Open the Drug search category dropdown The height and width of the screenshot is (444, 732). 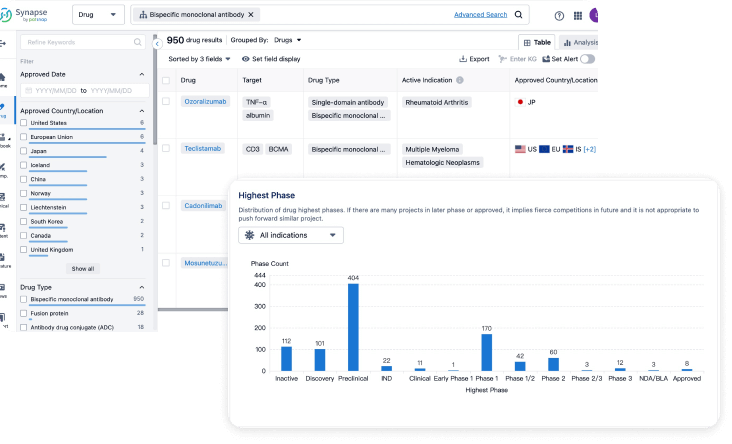(98, 15)
